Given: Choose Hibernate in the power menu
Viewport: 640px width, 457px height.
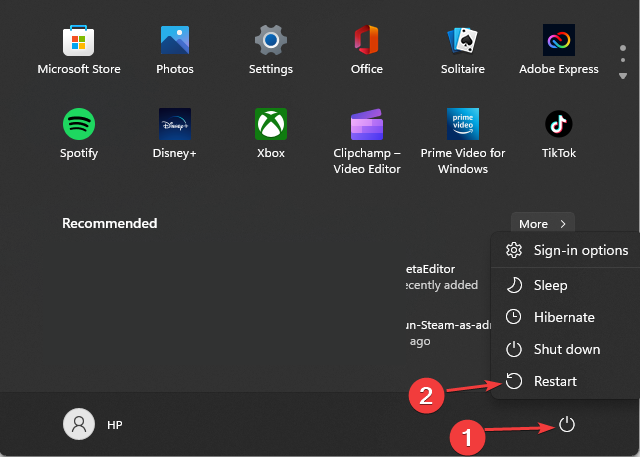Looking at the screenshot, I should pos(566,317).
